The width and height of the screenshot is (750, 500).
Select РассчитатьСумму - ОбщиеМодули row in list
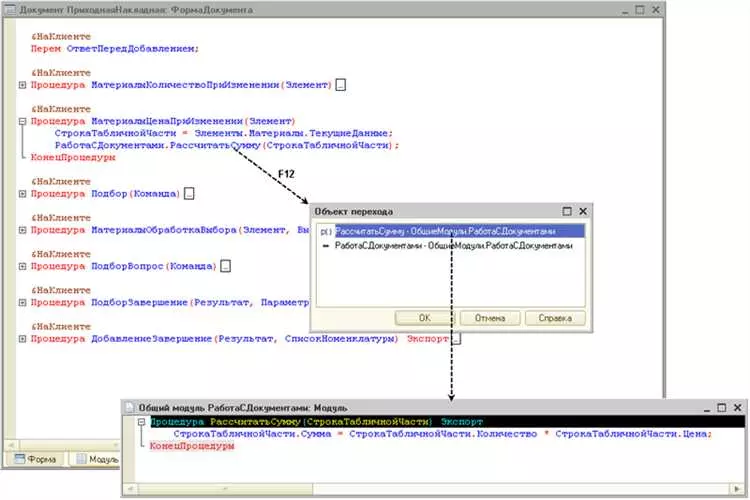pyautogui.click(x=450, y=232)
